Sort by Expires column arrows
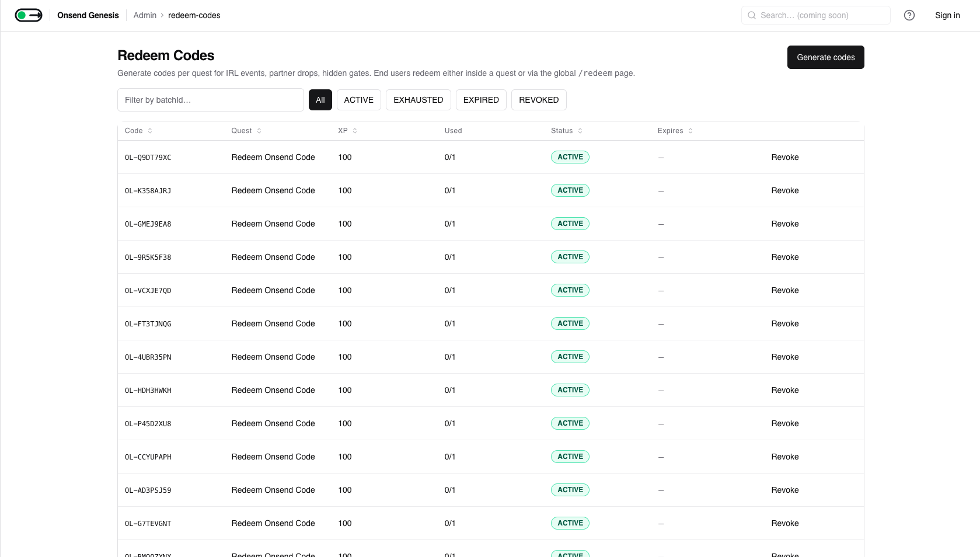The image size is (980, 557). 690,131
